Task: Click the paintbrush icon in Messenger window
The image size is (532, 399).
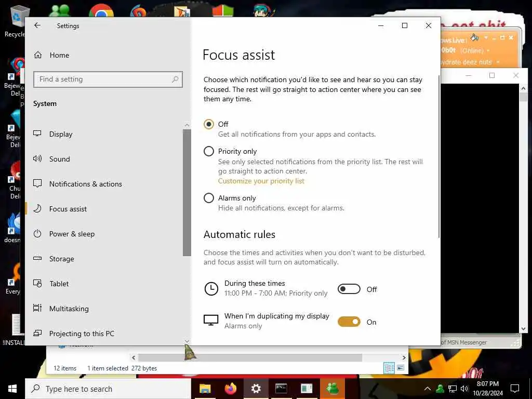Action: 474,37
